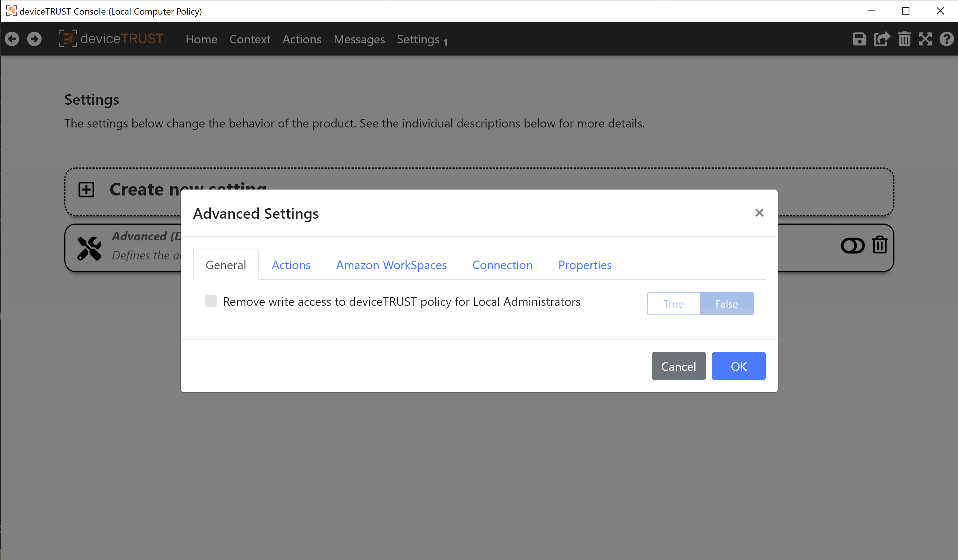
Task: Open Context in top navigation
Action: tap(250, 39)
